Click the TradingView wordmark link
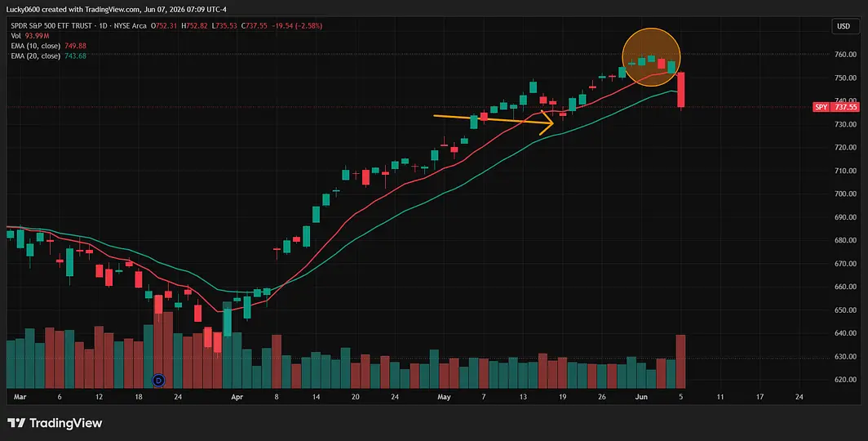The height and width of the screenshot is (441, 868). [x=65, y=423]
